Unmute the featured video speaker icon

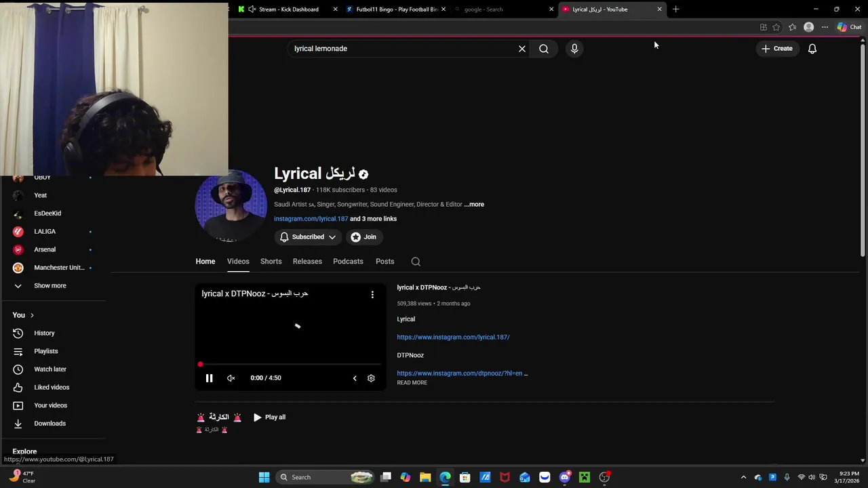coord(231,378)
